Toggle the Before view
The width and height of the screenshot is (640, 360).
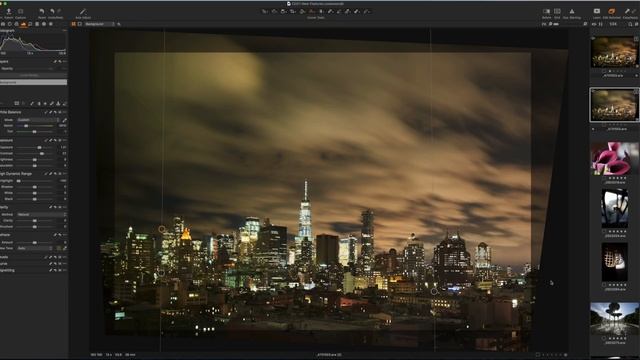pyautogui.click(x=546, y=11)
